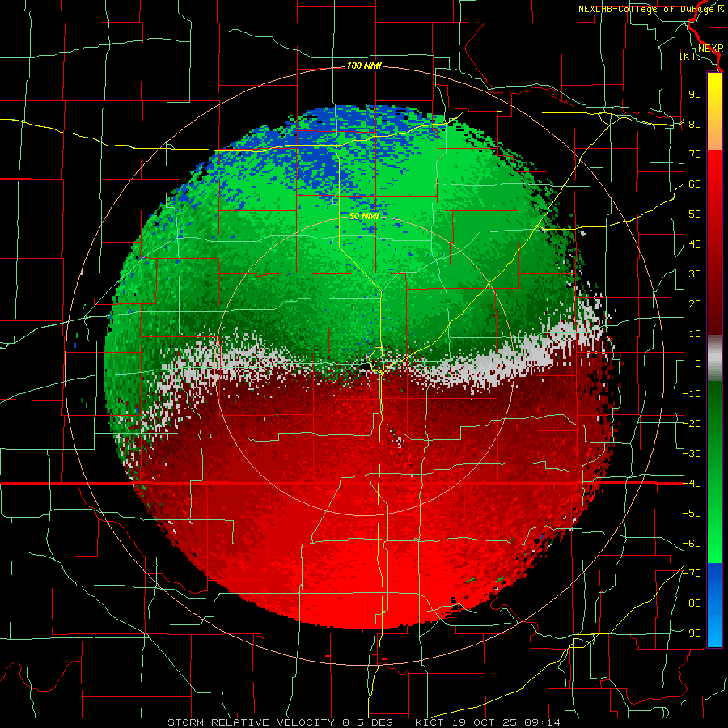Viewport: 728px width, 728px height.
Task: Click the 0 value on velocity scale
Action: pyautogui.click(x=698, y=363)
